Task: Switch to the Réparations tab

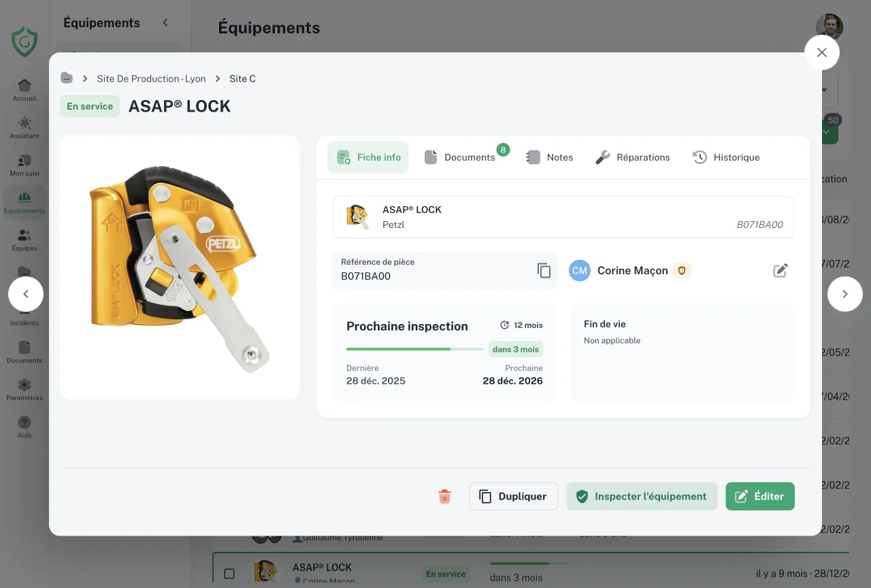Action: (x=633, y=157)
